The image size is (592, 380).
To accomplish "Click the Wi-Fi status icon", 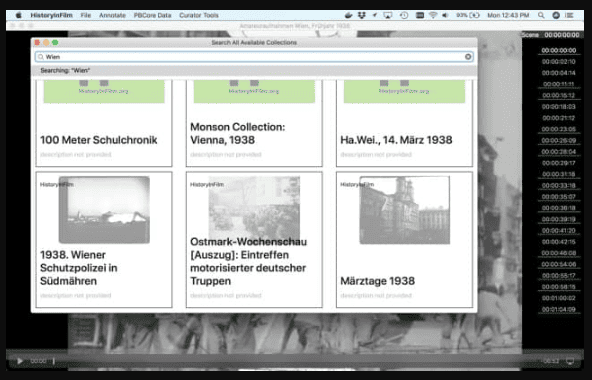I will tap(433, 15).
